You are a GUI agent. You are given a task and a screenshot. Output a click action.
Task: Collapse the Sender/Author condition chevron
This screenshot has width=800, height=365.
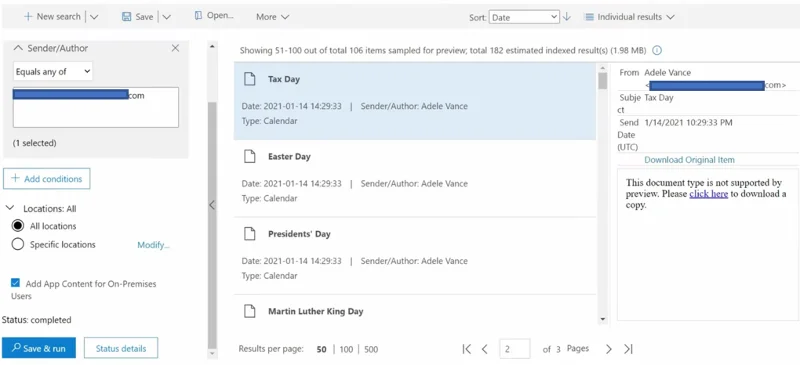pyautogui.click(x=18, y=48)
